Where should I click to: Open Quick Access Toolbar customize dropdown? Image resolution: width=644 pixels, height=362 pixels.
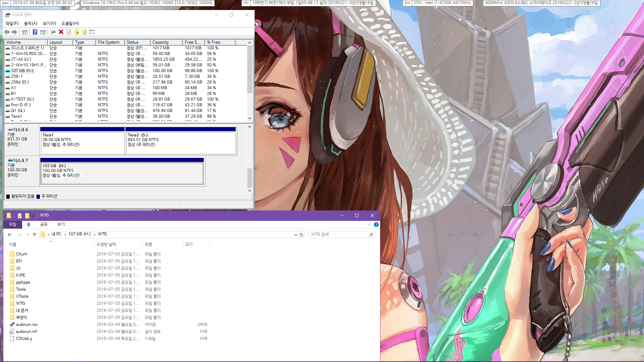point(33,216)
